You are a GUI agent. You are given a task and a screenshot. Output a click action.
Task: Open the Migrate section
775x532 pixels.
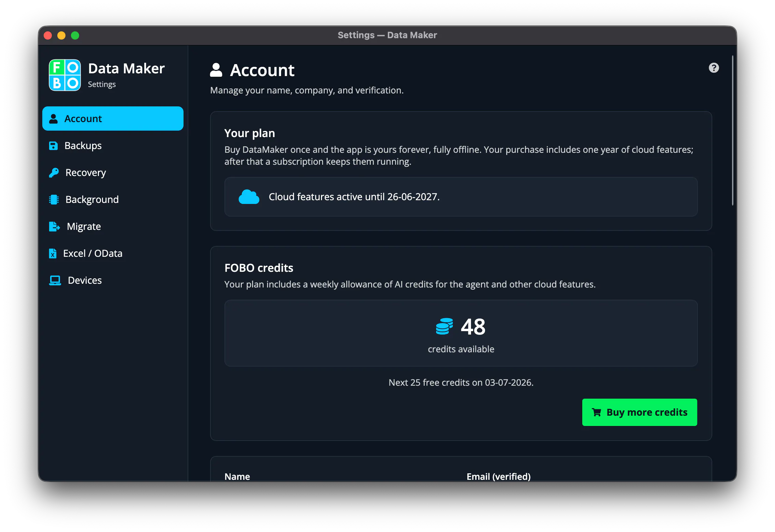pos(113,226)
